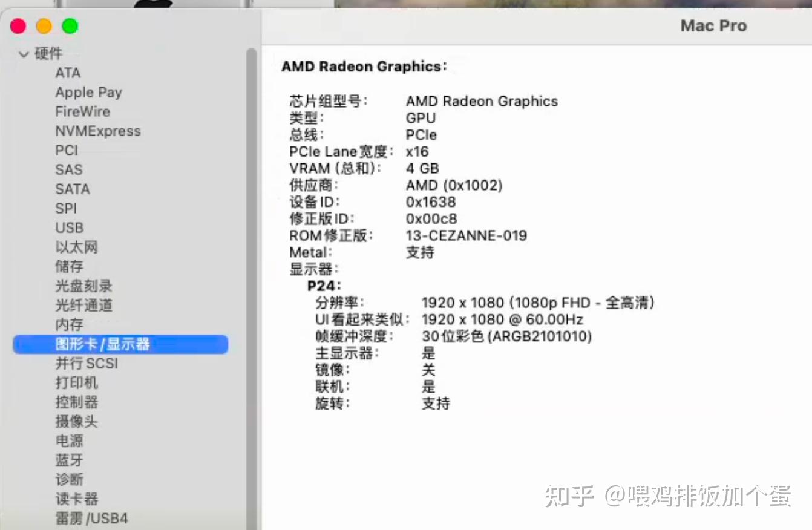Select SPI in the hardware list
Screen dimensions: 812x530
pos(66,209)
